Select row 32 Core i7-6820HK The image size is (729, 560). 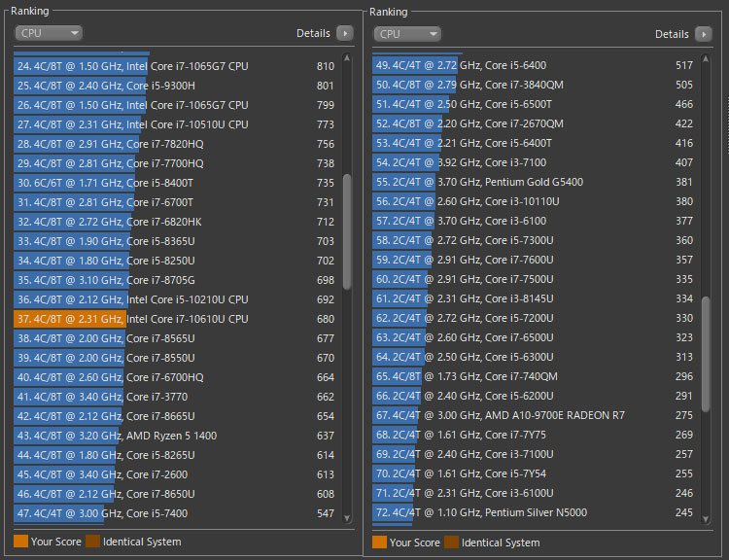[176, 222]
